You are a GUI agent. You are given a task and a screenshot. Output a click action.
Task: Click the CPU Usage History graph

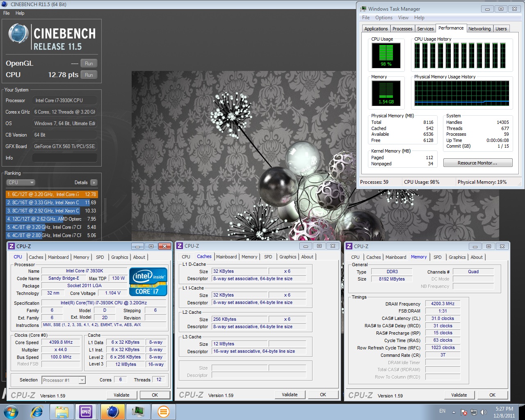click(x=462, y=55)
